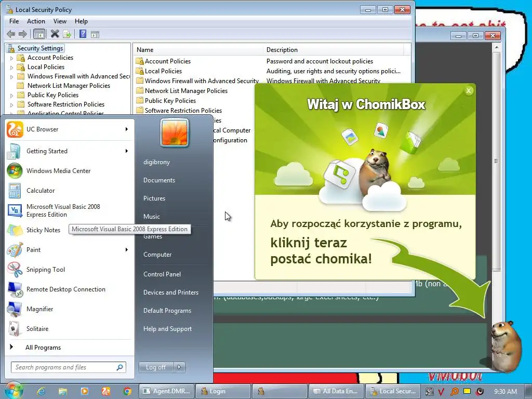Open the Help menu

(x=81, y=21)
